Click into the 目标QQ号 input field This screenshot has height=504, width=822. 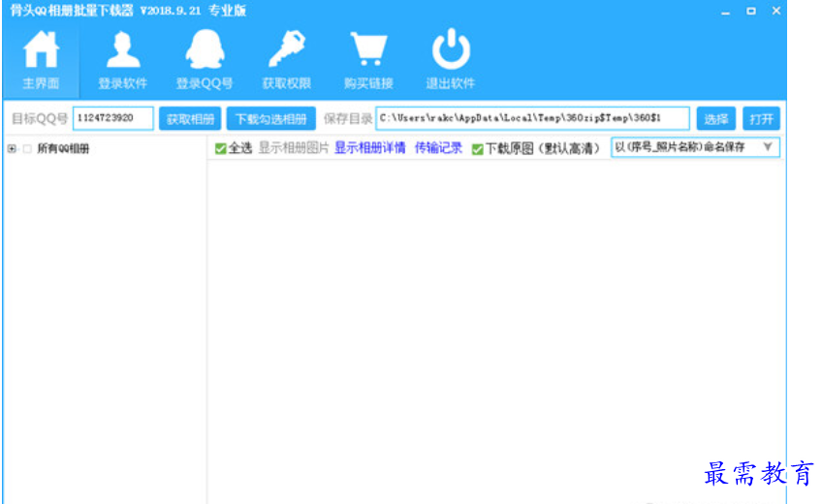coord(113,118)
